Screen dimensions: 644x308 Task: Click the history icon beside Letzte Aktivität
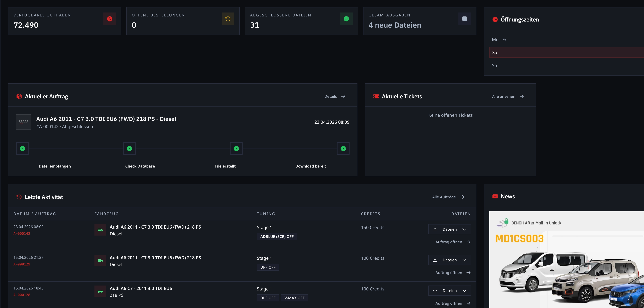[19, 197]
